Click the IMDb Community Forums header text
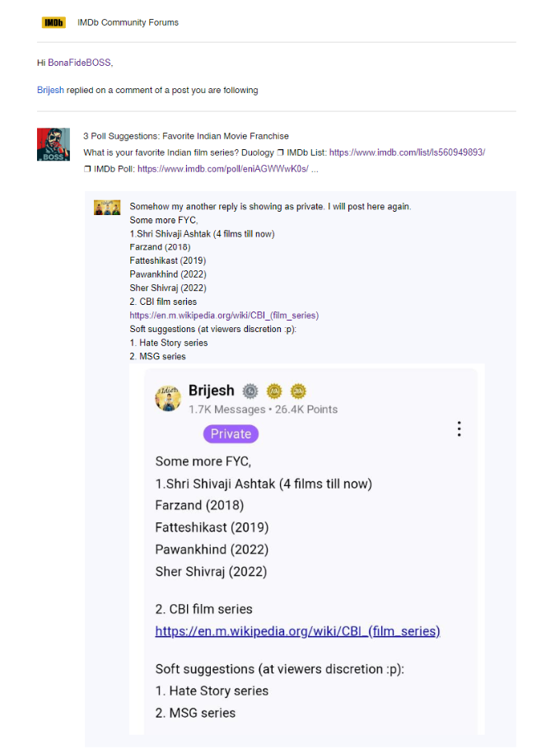 pos(128,22)
